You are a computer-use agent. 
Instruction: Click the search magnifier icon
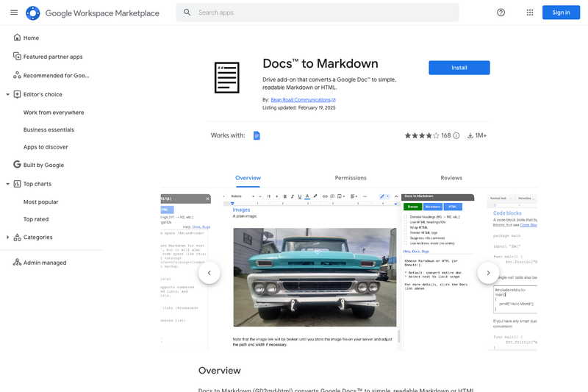point(187,13)
